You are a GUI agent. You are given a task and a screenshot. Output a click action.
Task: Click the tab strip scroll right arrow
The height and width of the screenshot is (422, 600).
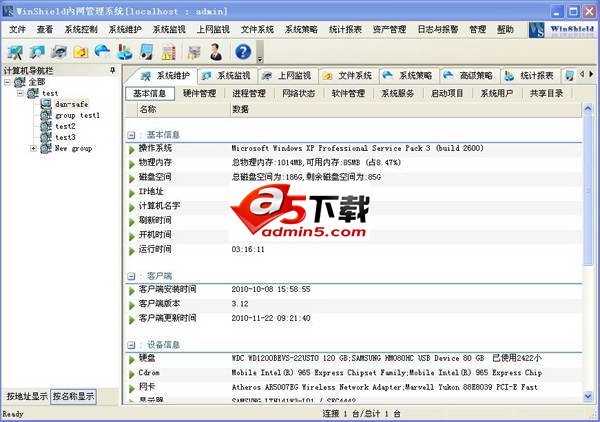coord(591,74)
